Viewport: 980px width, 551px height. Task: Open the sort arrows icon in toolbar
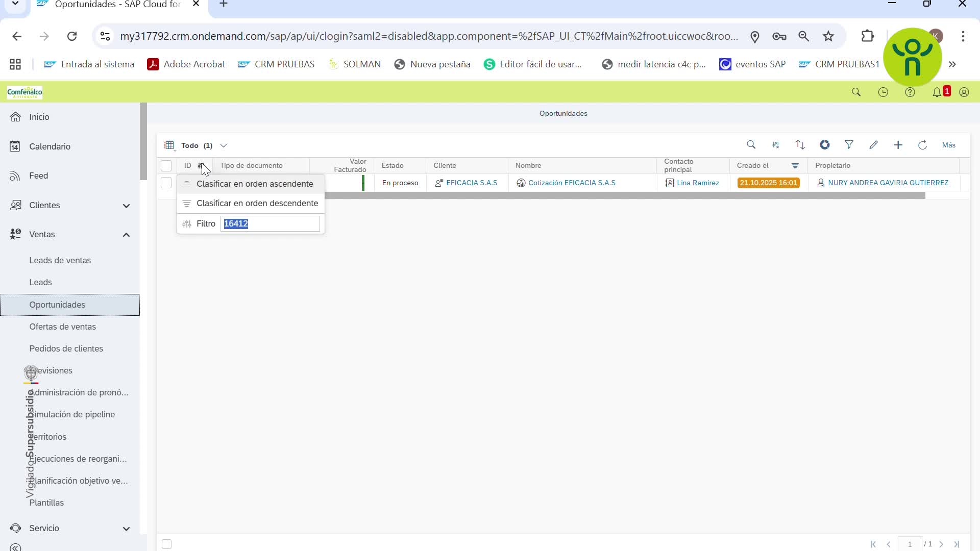[x=800, y=145]
